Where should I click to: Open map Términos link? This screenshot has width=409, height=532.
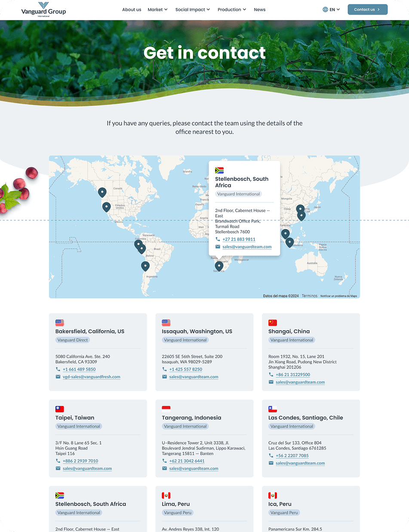[x=310, y=296]
